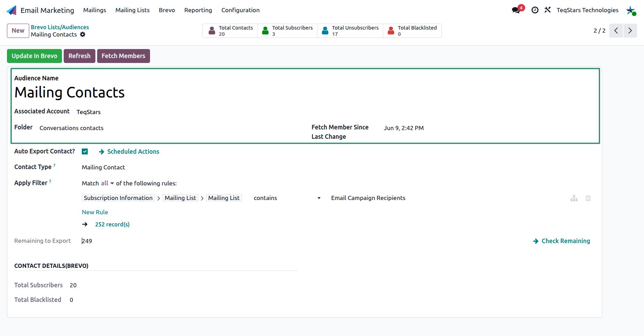Screen dimensions: 644x336
Task: Click the Total Subscribers value 20 in details
Action: click(73, 285)
